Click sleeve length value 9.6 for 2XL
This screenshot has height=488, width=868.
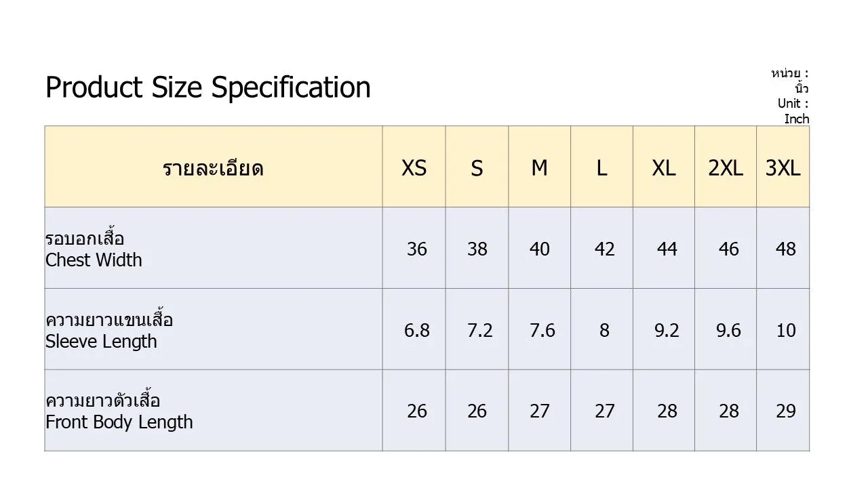pos(728,331)
